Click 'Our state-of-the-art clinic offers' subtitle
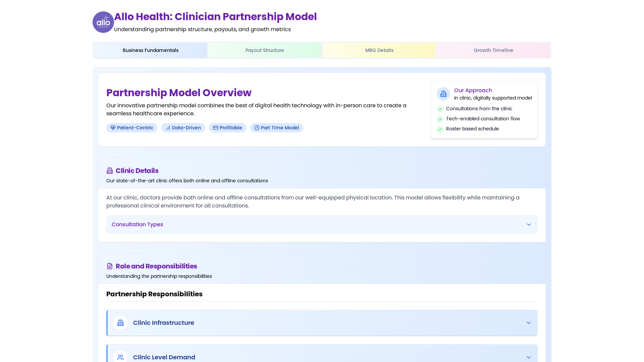 [187, 181]
